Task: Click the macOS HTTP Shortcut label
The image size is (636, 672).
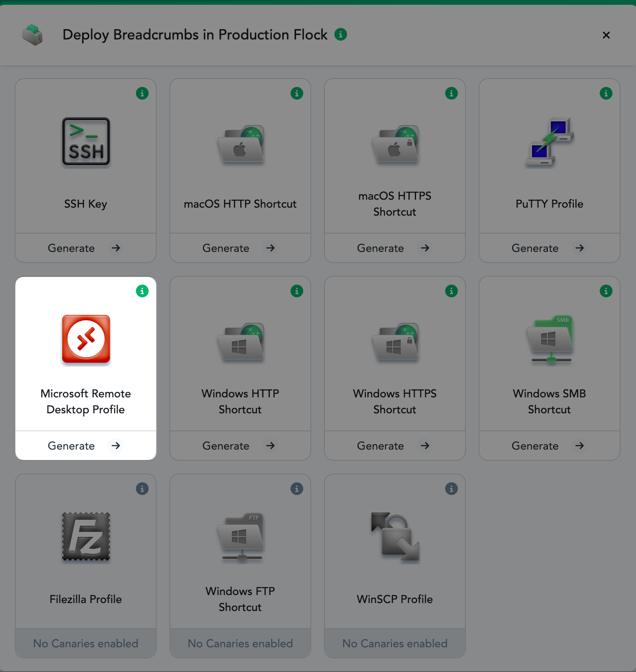Action: [240, 204]
